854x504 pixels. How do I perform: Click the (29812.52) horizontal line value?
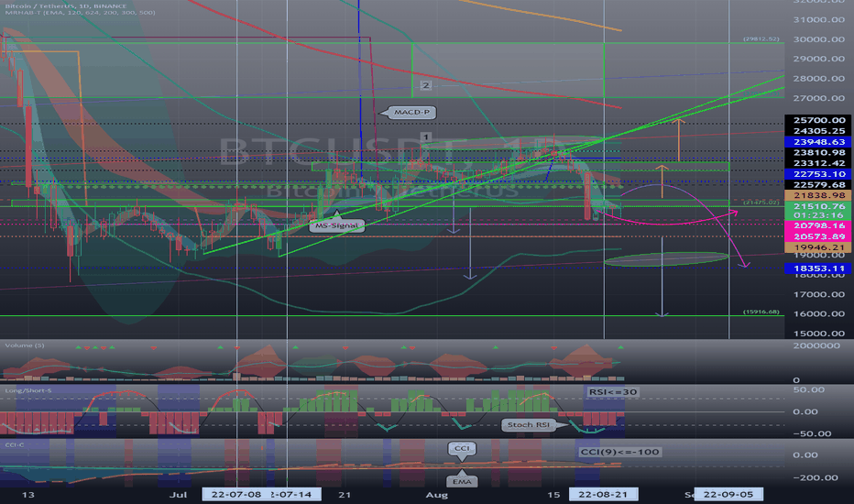(x=761, y=39)
